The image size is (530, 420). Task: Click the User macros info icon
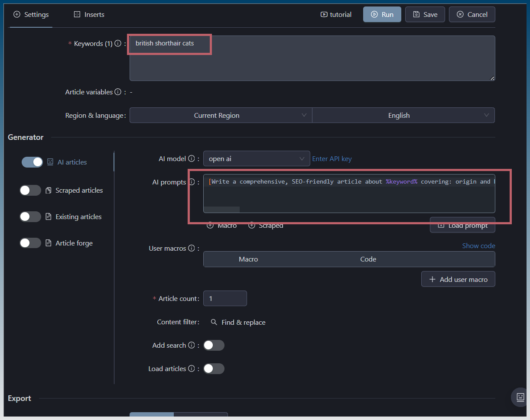tap(192, 249)
